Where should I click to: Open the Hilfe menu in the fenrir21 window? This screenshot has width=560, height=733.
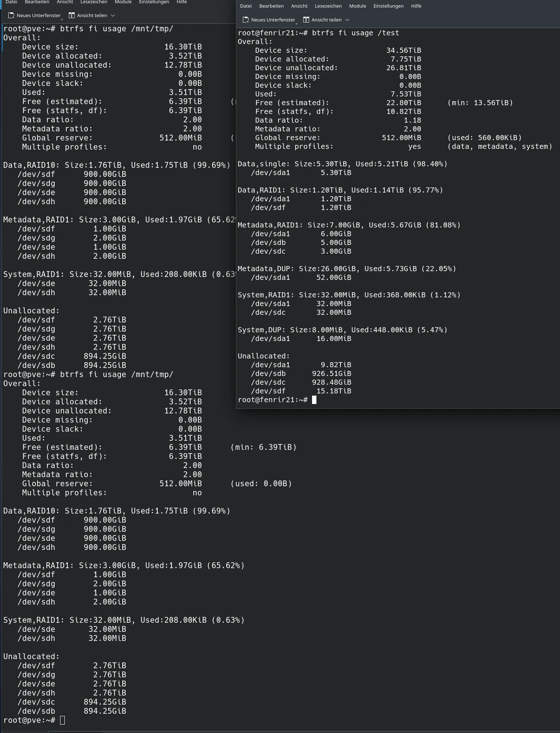tap(416, 6)
